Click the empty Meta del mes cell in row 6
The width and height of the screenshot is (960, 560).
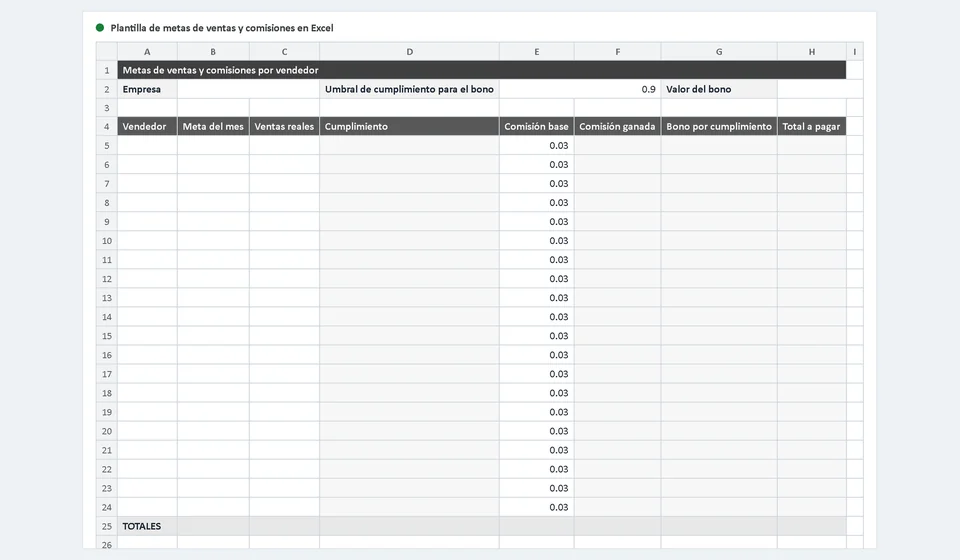pyautogui.click(x=213, y=164)
